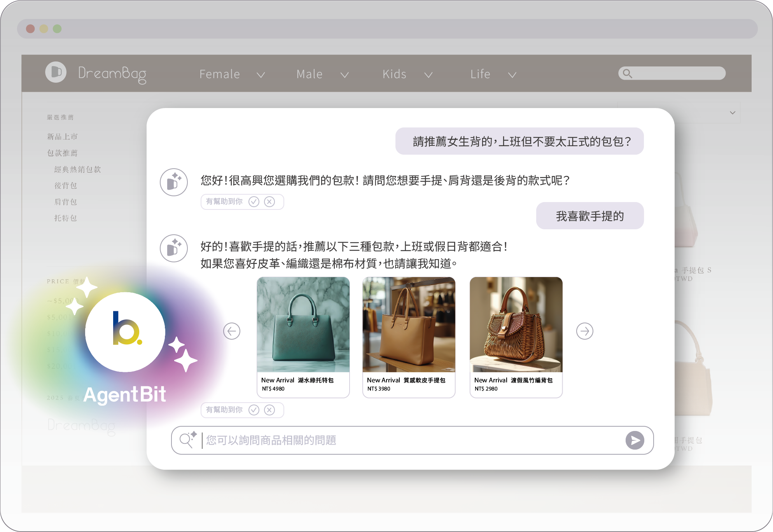
Task: Click the user message 我喜歡手提的
Action: [590, 216]
